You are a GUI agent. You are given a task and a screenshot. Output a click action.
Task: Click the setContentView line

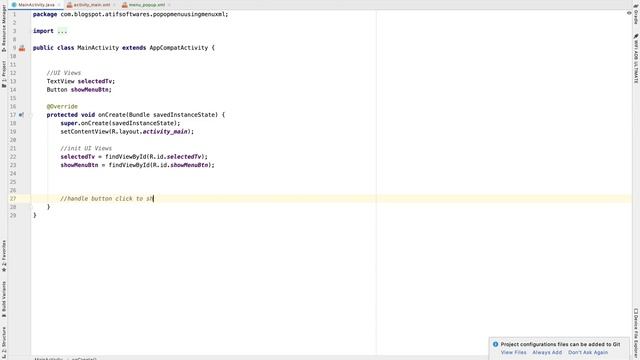click(127, 132)
